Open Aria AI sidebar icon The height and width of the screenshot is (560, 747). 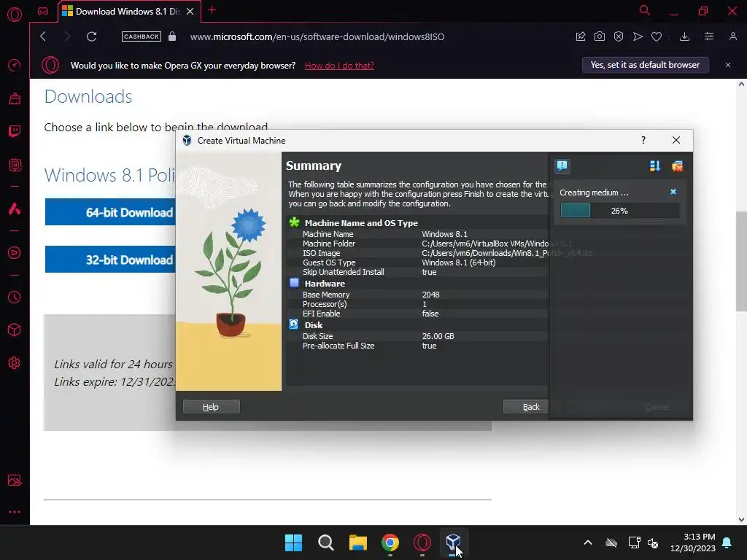click(15, 209)
